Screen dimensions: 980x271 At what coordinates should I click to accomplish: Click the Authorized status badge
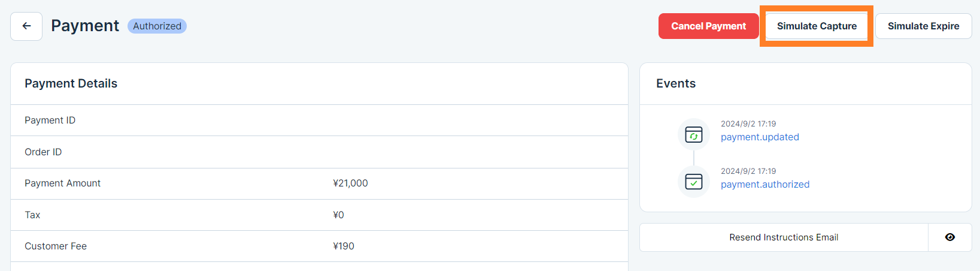[x=157, y=26]
